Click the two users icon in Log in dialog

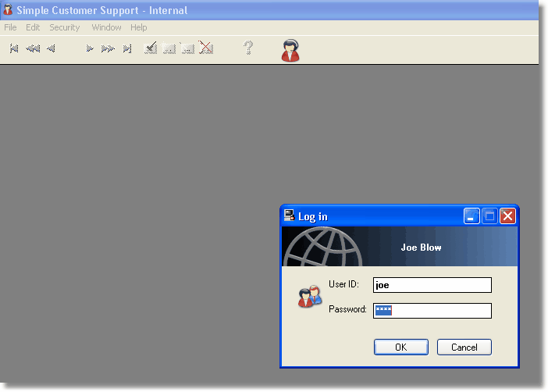(x=310, y=296)
